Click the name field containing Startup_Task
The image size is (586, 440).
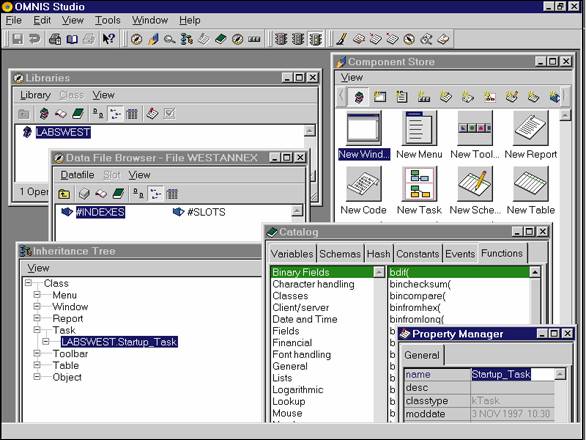513,374
